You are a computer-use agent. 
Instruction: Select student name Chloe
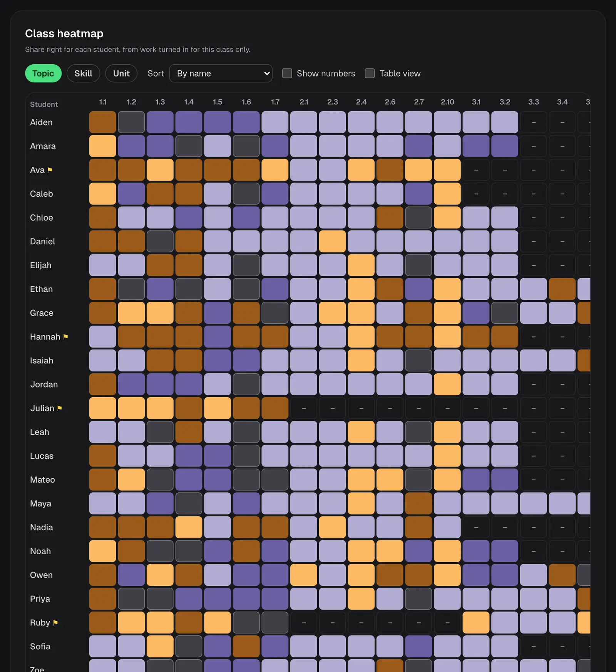42,217
